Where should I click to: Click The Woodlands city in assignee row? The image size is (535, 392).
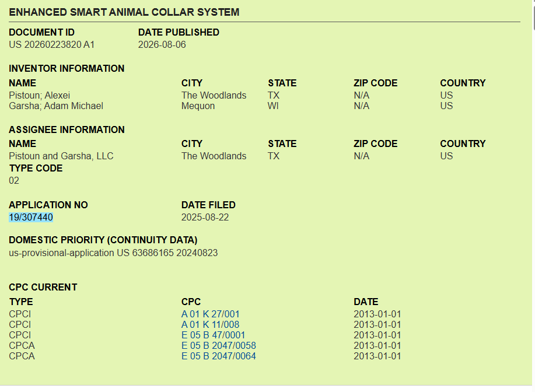pyautogui.click(x=214, y=156)
